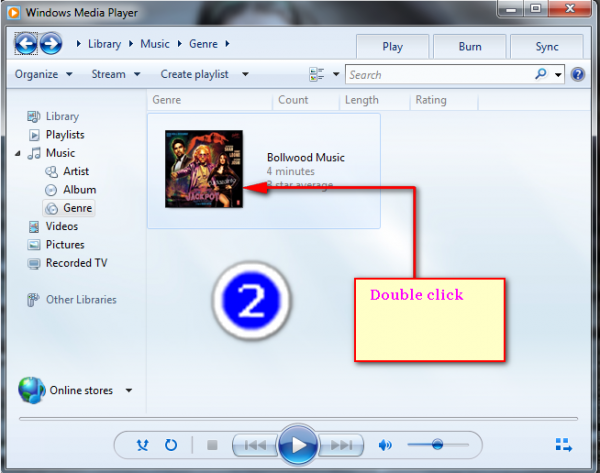Click the Recorded TV icon in the sidebar
Image resolution: width=600 pixels, height=473 pixels.
click(34, 263)
